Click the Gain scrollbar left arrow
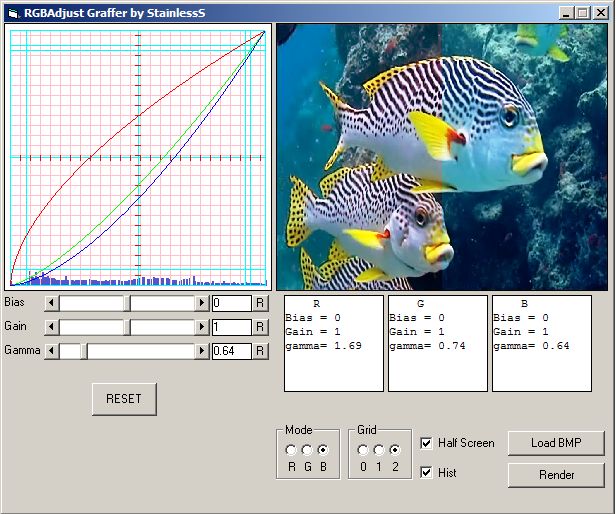 tap(51, 327)
